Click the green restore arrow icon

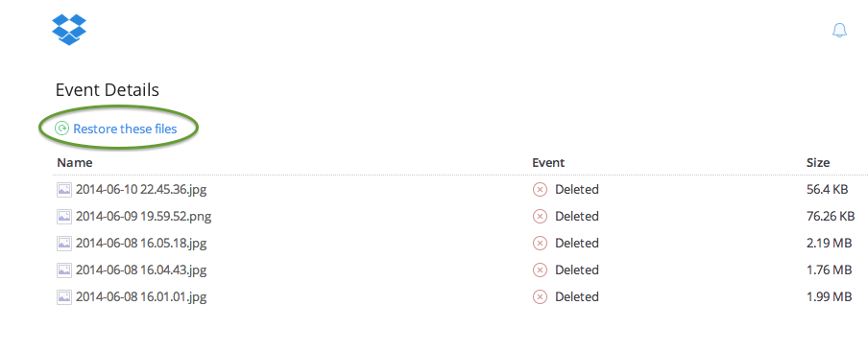pyautogui.click(x=62, y=129)
